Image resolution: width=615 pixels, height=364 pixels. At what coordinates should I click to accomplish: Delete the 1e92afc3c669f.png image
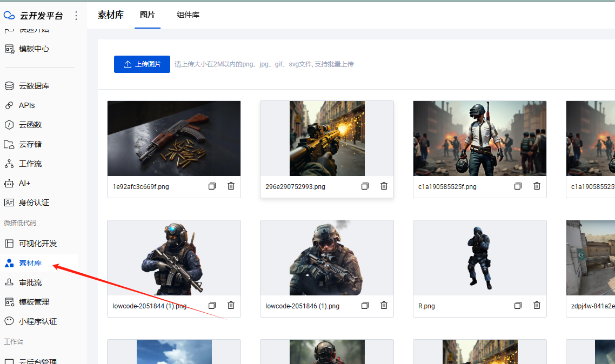(231, 186)
